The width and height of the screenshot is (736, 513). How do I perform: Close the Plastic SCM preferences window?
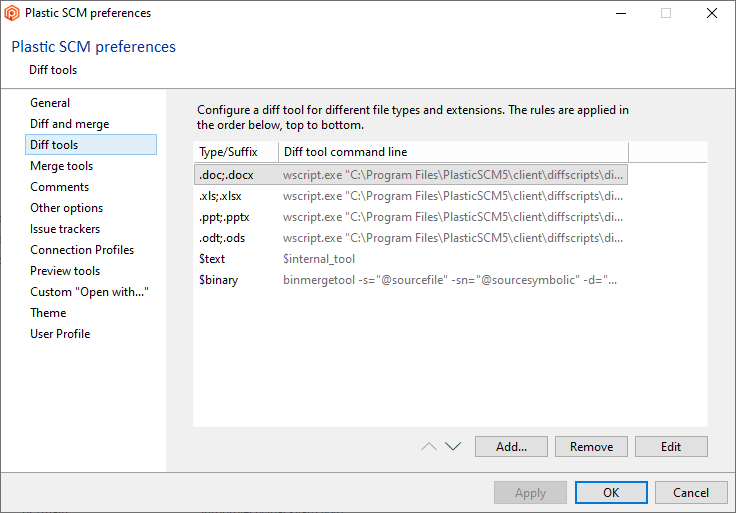tap(712, 13)
